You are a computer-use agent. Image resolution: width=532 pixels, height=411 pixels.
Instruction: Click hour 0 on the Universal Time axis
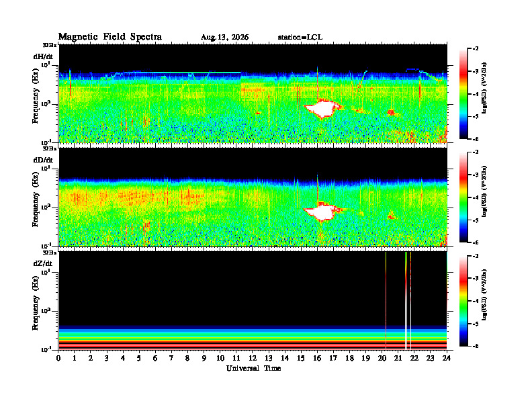click(x=58, y=358)
